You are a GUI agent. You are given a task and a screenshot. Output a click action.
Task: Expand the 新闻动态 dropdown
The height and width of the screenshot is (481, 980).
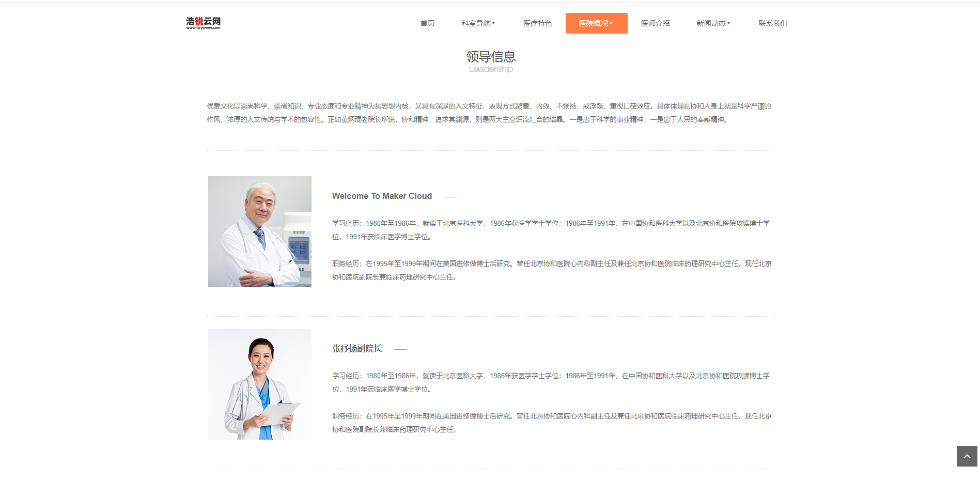(713, 23)
